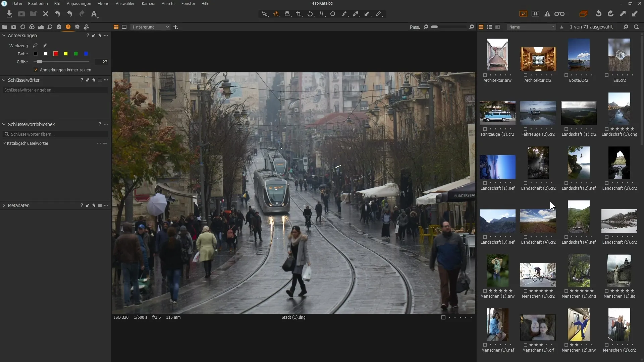Click the Undo arrow in toolbar
644x362 pixels.
pyautogui.click(x=69, y=14)
